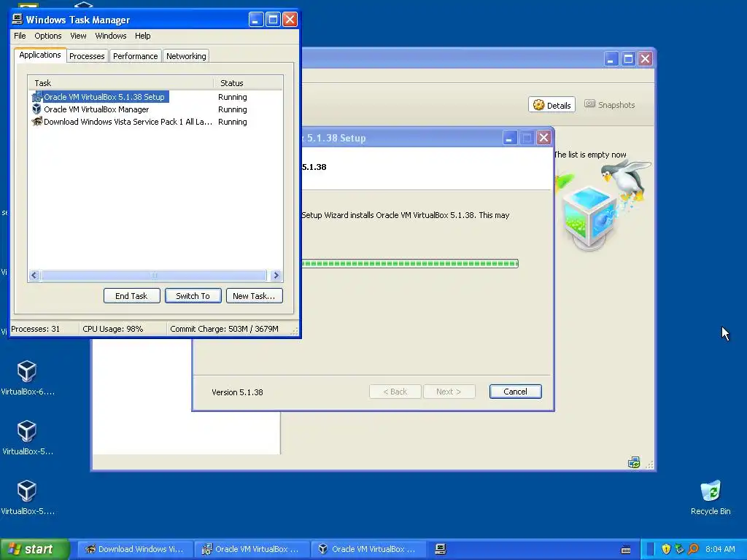The height and width of the screenshot is (560, 747).
Task: Select the Applications tab
Action: click(40, 55)
